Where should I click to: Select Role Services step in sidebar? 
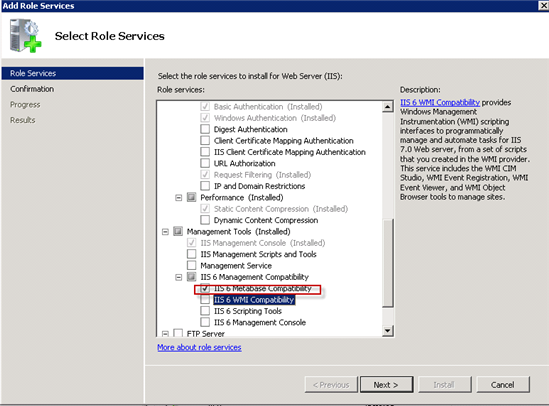(x=72, y=73)
